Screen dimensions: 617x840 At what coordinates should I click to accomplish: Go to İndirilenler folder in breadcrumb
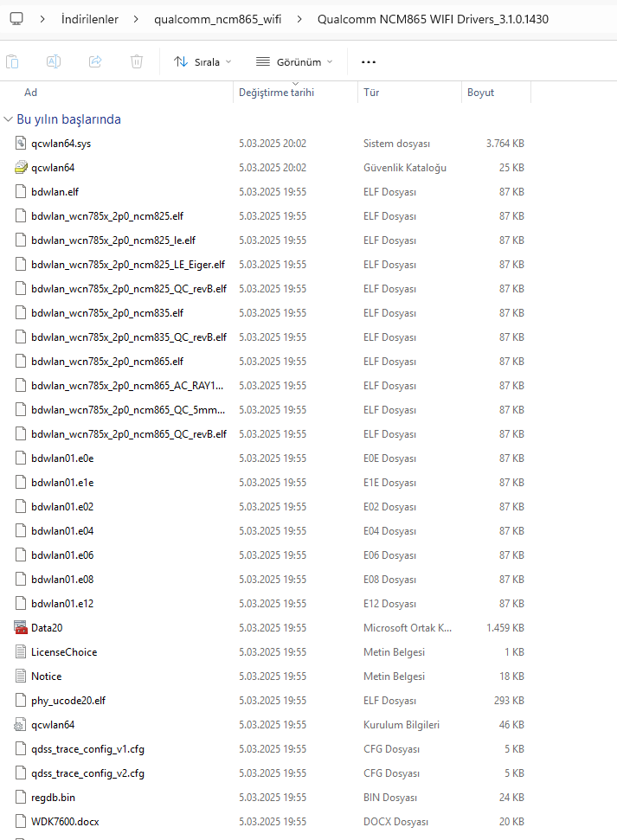89,19
